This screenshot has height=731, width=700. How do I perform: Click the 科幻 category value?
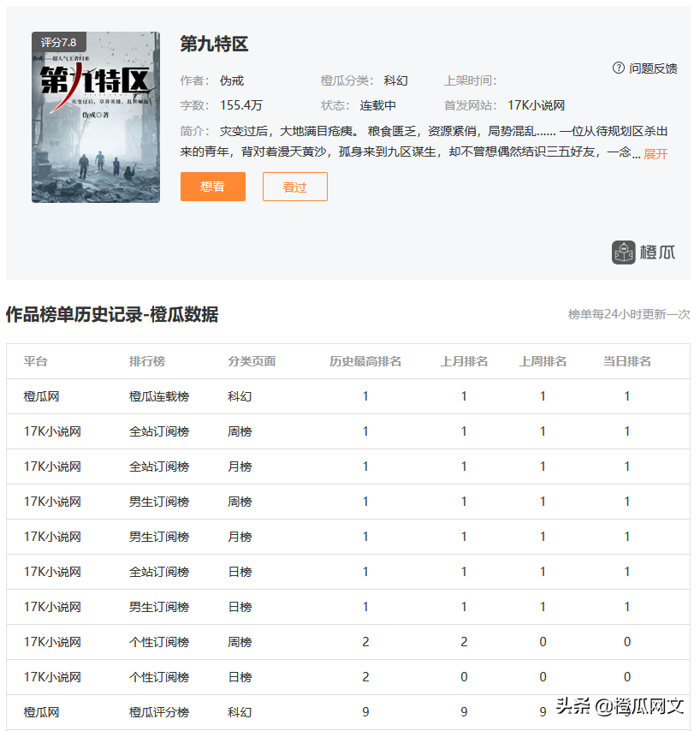pyautogui.click(x=395, y=80)
